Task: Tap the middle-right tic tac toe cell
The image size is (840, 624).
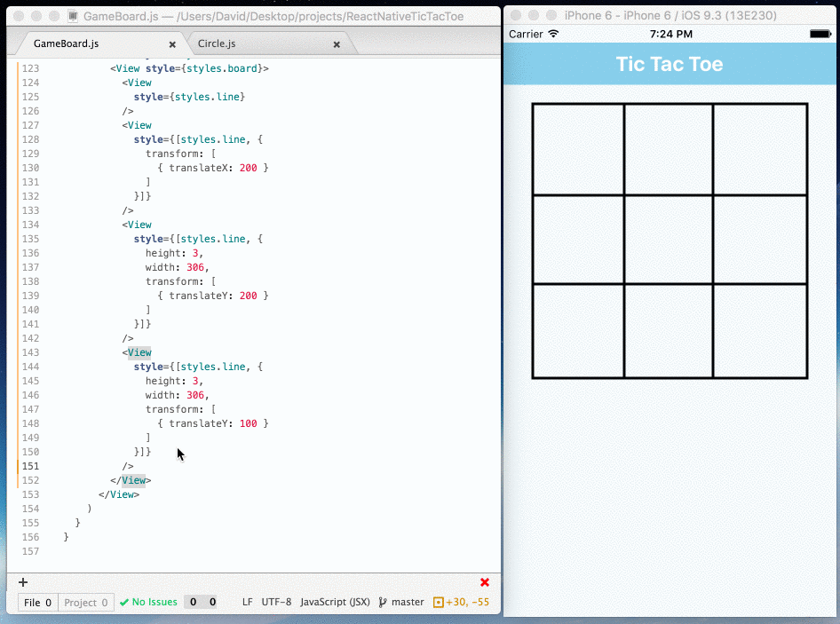Action: tap(760, 240)
